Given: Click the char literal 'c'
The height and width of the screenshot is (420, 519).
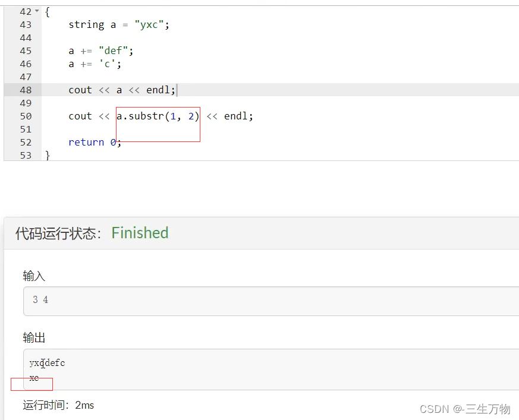Looking at the screenshot, I should 107,64.
